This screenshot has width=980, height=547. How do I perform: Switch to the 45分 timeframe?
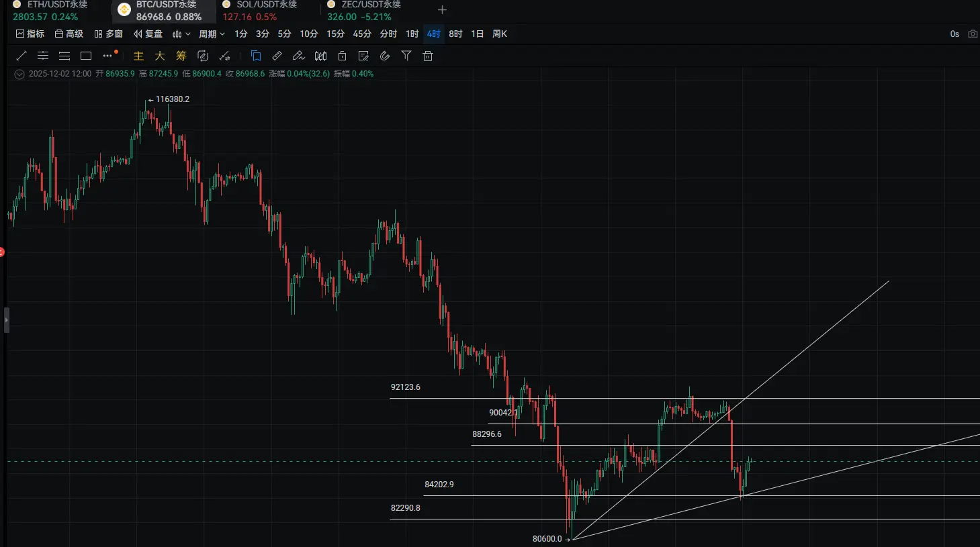362,34
